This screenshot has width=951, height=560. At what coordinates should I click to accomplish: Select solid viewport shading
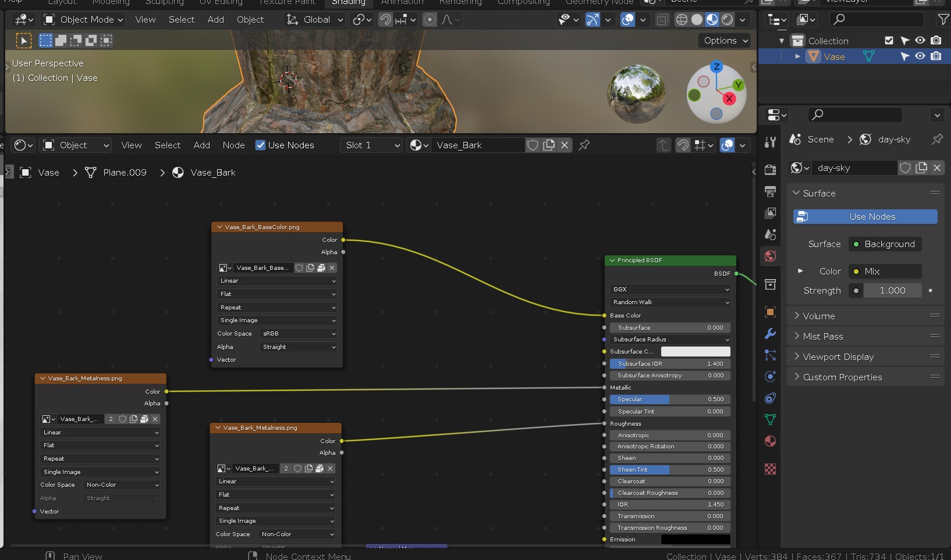click(697, 20)
